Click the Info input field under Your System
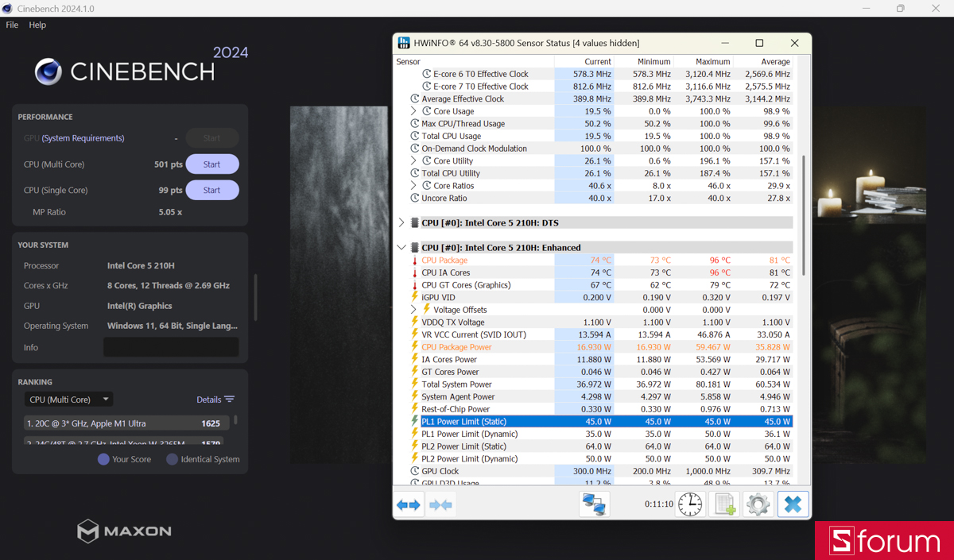 (171, 346)
